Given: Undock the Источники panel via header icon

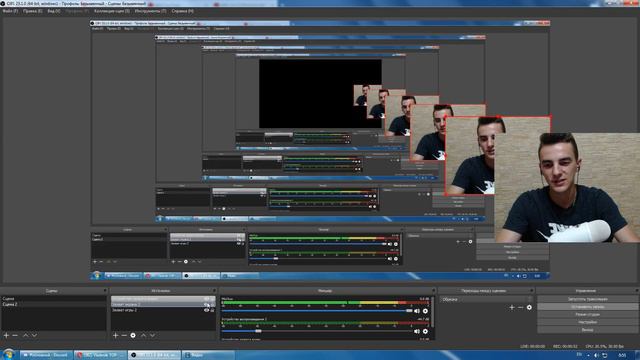Looking at the screenshot, I should (214, 291).
